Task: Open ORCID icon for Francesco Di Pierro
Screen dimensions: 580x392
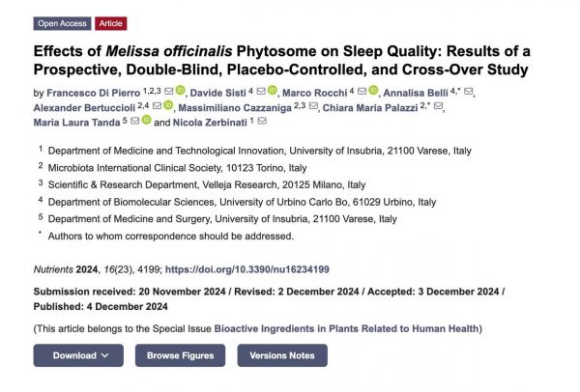Action: pyautogui.click(x=180, y=92)
